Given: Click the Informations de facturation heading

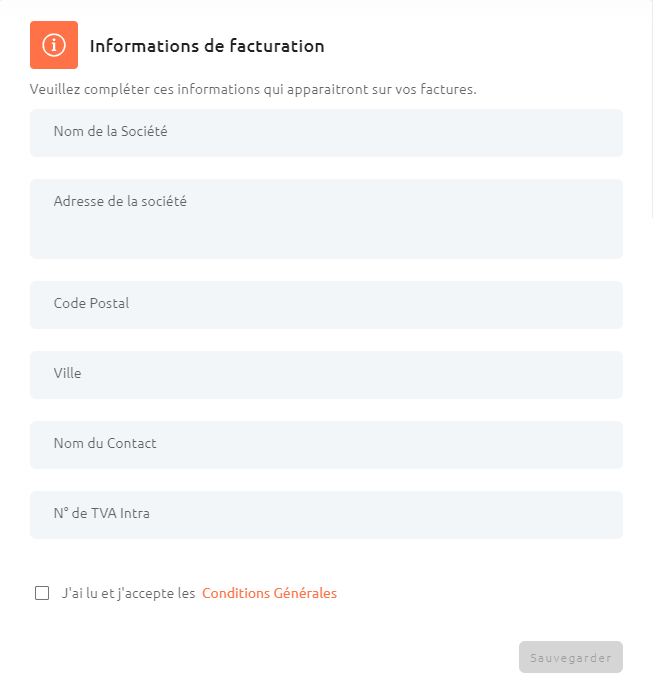Looking at the screenshot, I should click(x=207, y=46).
